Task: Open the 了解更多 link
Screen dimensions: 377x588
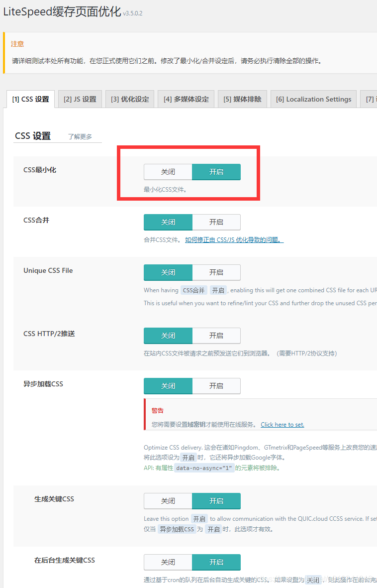Action: click(x=80, y=136)
